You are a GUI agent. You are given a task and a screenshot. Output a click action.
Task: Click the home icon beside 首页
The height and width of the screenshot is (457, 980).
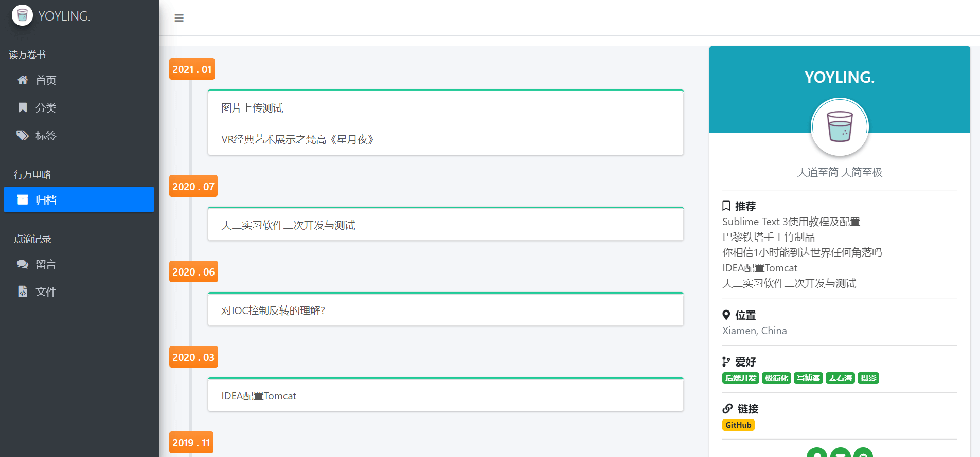pos(23,80)
